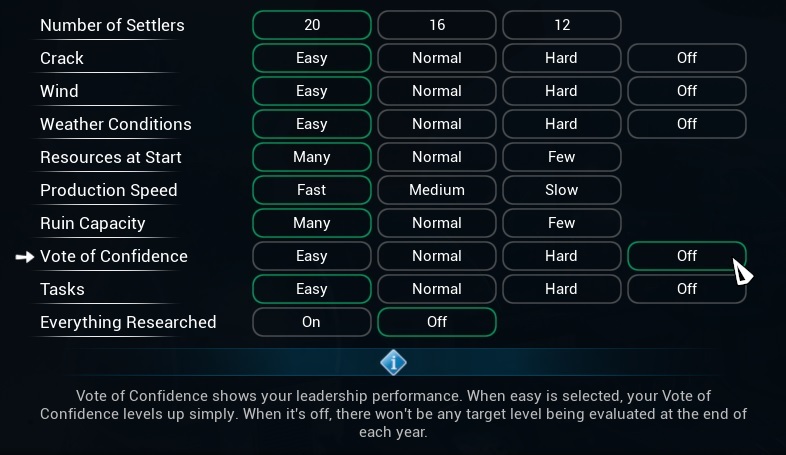Select 12 settlers option
Viewport: 786px width, 455px height.
coord(562,25)
